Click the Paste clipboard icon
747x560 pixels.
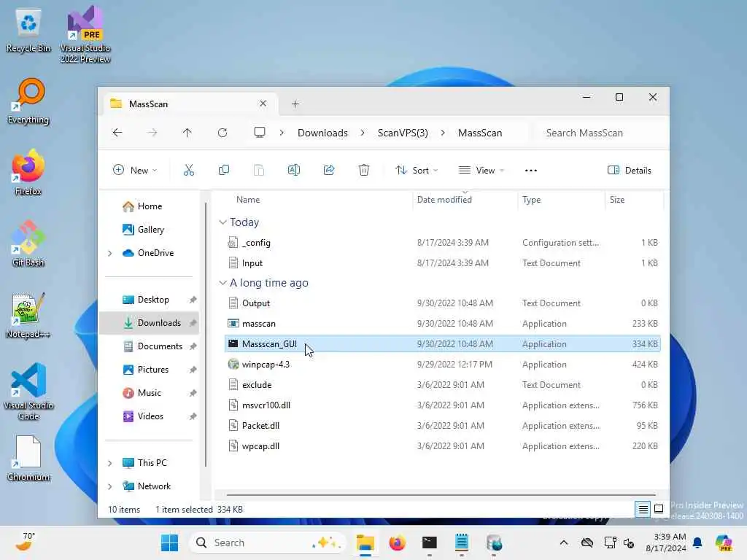(259, 170)
